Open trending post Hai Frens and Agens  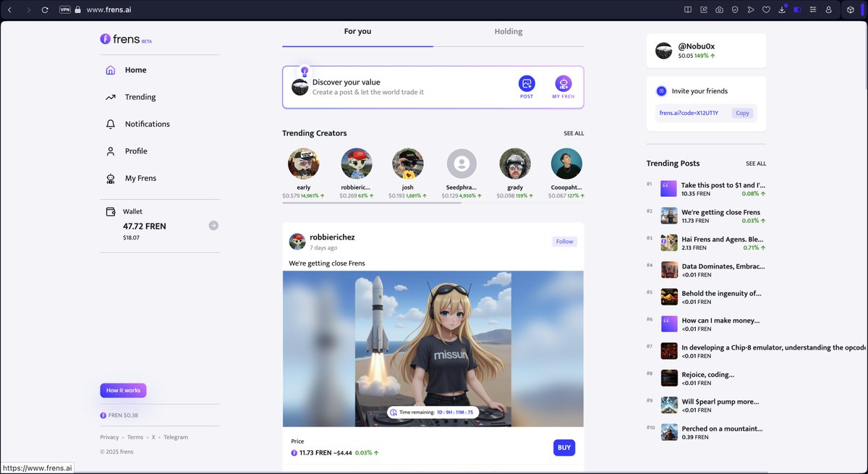tap(706, 243)
